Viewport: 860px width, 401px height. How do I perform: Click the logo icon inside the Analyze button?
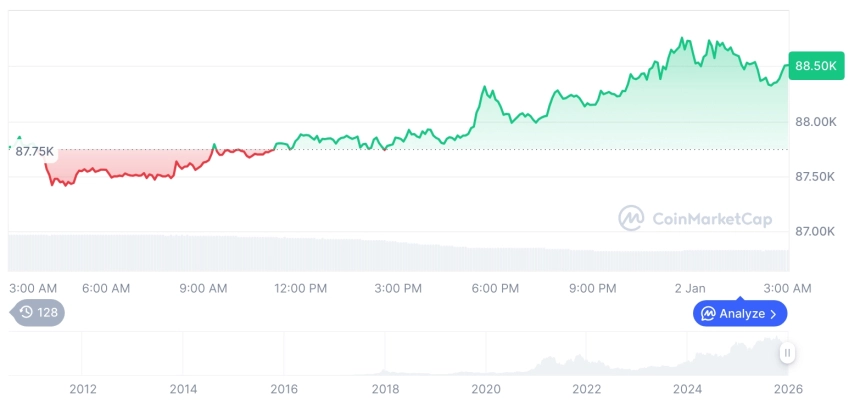pyautogui.click(x=708, y=314)
